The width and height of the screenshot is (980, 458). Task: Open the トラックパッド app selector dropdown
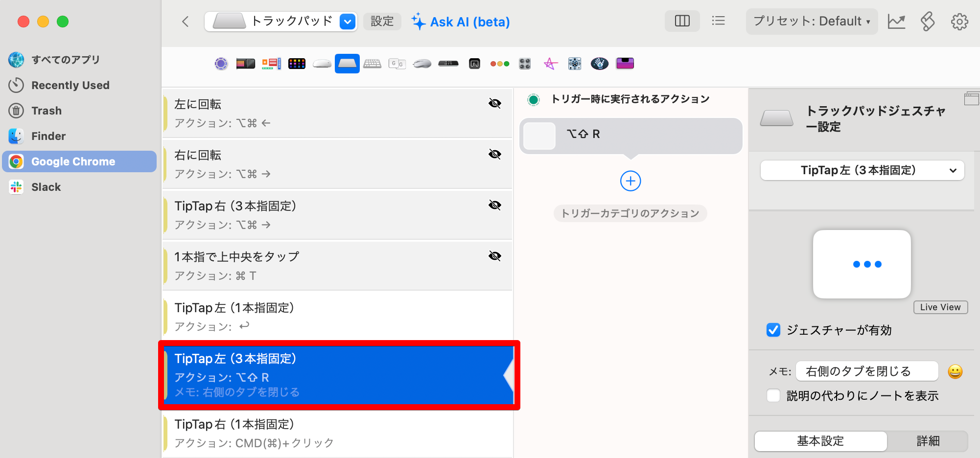[x=347, y=22]
